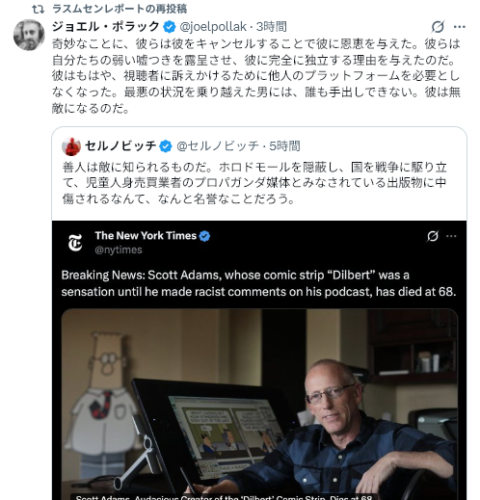Click The New York Times account name
This screenshot has width=480, height=500.
point(146,236)
